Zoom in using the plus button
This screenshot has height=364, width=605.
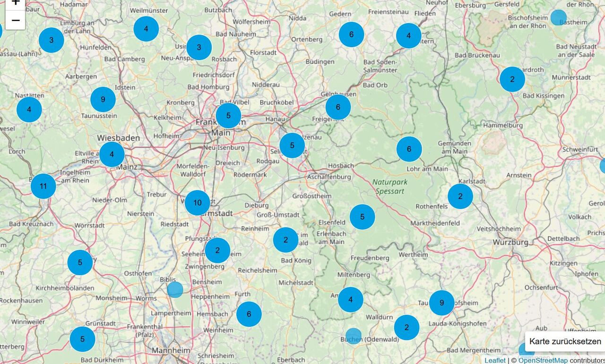coord(15,3)
